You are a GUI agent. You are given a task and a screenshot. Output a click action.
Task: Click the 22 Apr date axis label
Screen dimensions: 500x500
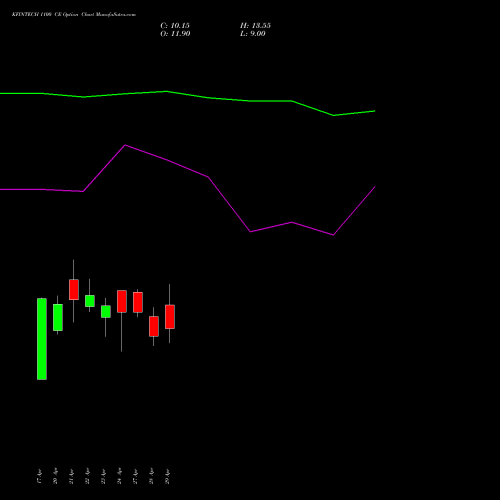coord(87,477)
